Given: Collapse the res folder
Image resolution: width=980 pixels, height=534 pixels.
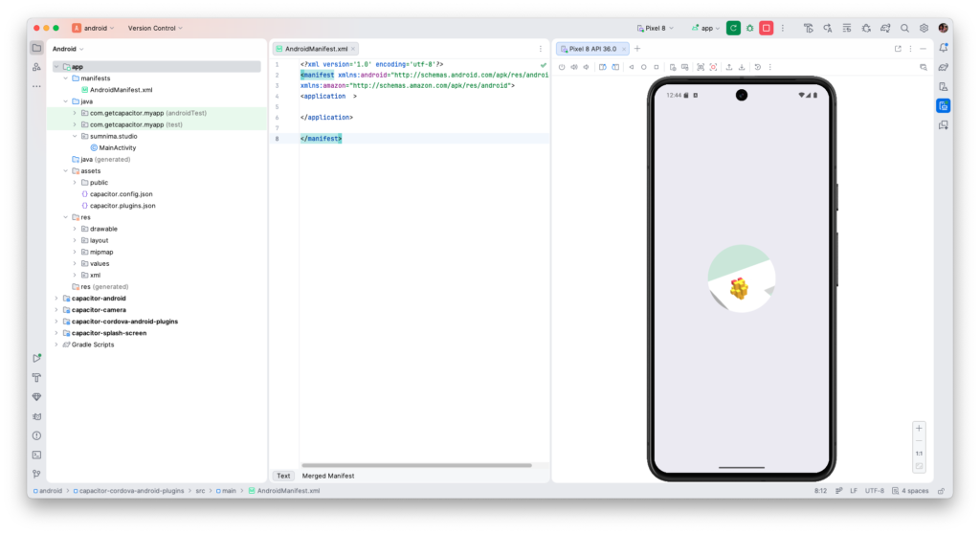Looking at the screenshot, I should point(65,217).
